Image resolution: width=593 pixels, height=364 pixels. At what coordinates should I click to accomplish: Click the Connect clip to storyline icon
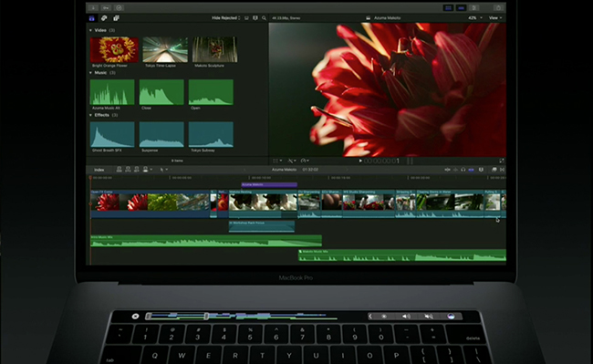pos(120,170)
